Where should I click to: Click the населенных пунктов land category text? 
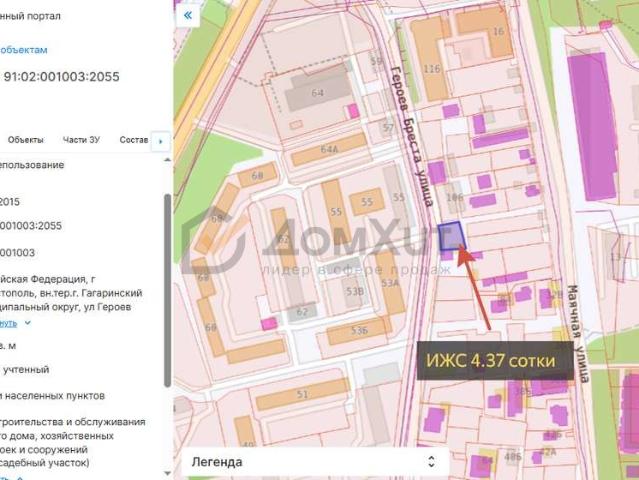click(x=55, y=396)
